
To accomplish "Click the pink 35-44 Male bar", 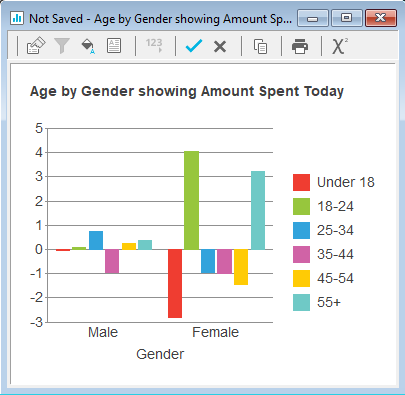I will (112, 261).
